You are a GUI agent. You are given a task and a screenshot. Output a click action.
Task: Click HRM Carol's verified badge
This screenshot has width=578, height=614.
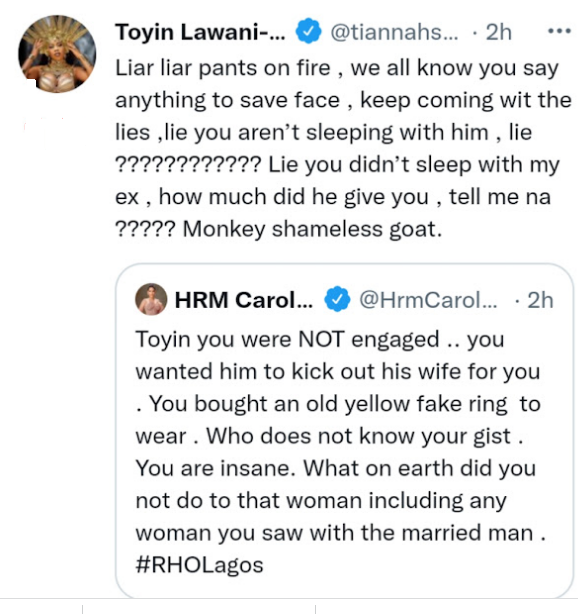337,299
